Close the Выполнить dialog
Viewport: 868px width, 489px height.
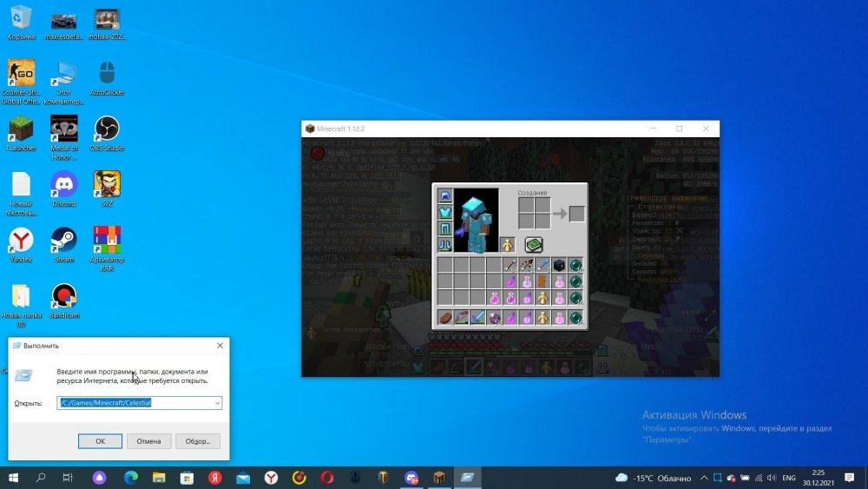click(x=220, y=346)
